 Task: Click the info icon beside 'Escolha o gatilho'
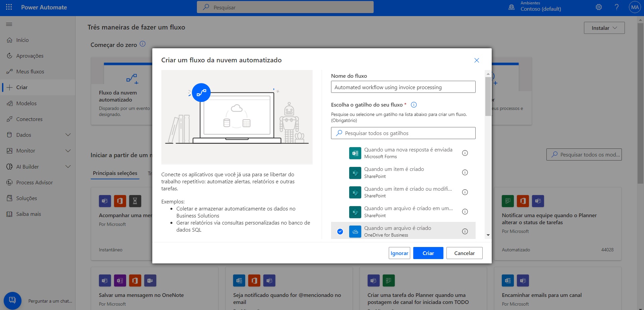[x=414, y=105]
